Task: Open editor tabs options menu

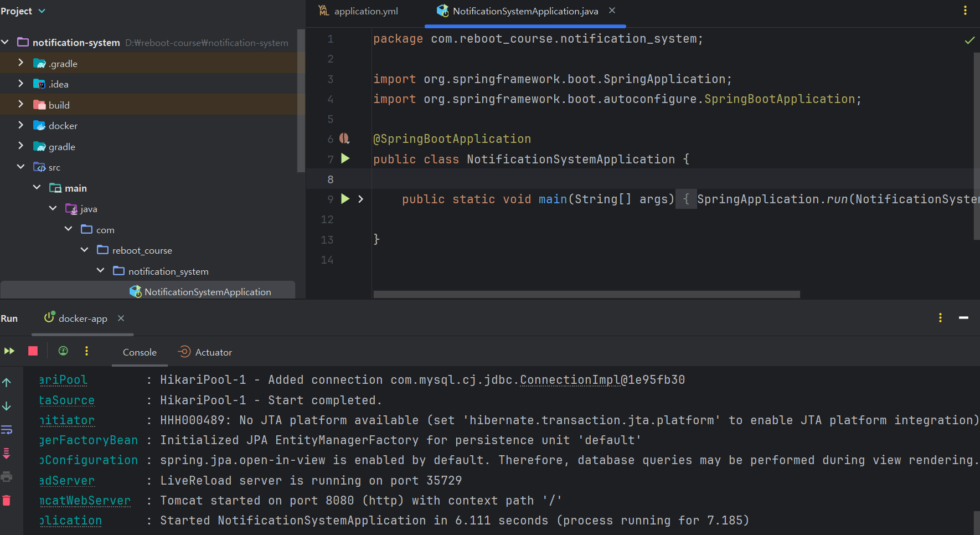Action: [x=965, y=11]
